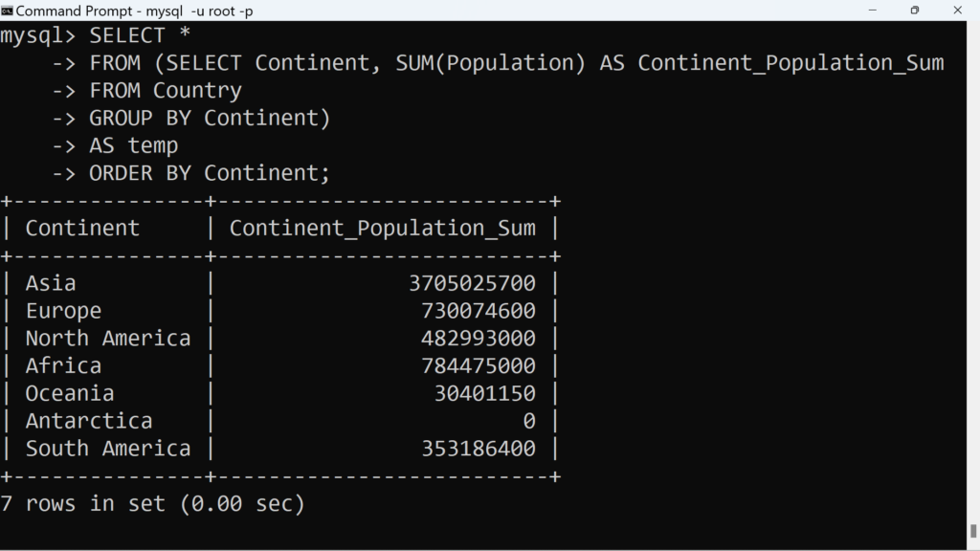The width and height of the screenshot is (980, 551).
Task: Click the 'Antarctica' row label
Action: click(89, 421)
